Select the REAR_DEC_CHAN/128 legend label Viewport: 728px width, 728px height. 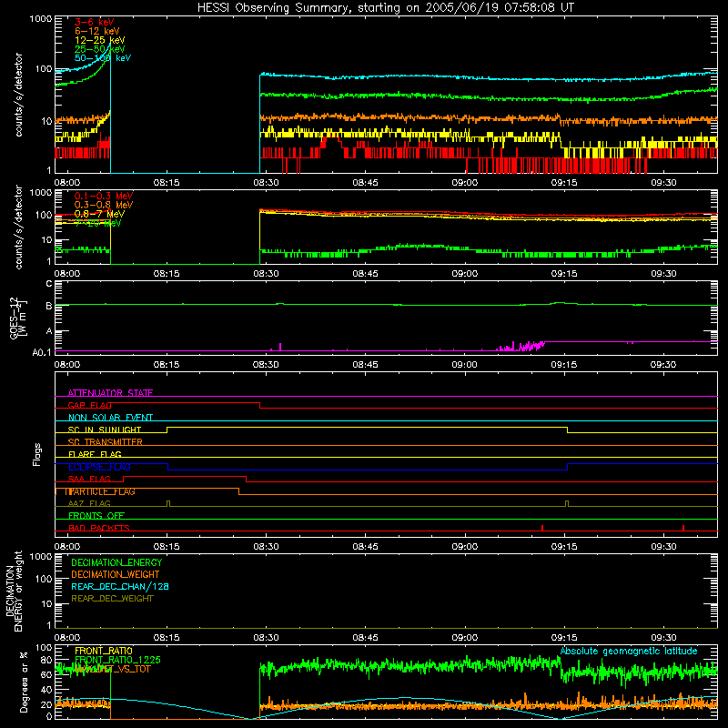120,586
